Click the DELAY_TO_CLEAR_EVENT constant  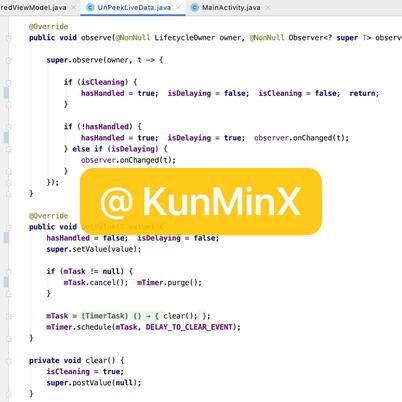pos(189,327)
